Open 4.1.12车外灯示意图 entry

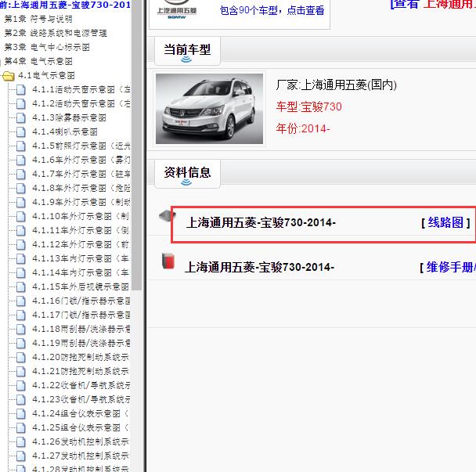[x=81, y=245]
